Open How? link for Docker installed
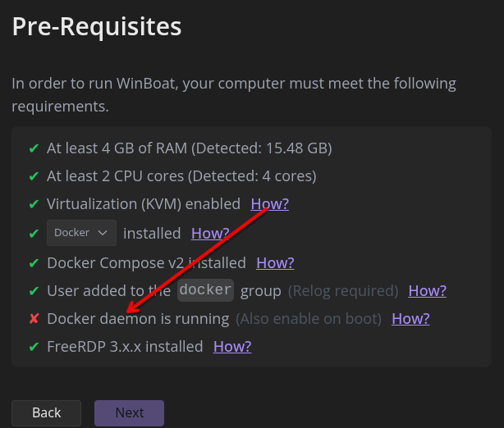 click(210, 234)
